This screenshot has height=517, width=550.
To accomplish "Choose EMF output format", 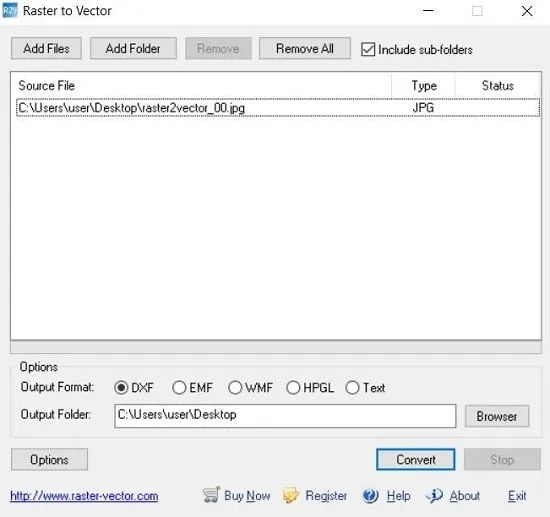I will (x=179, y=388).
